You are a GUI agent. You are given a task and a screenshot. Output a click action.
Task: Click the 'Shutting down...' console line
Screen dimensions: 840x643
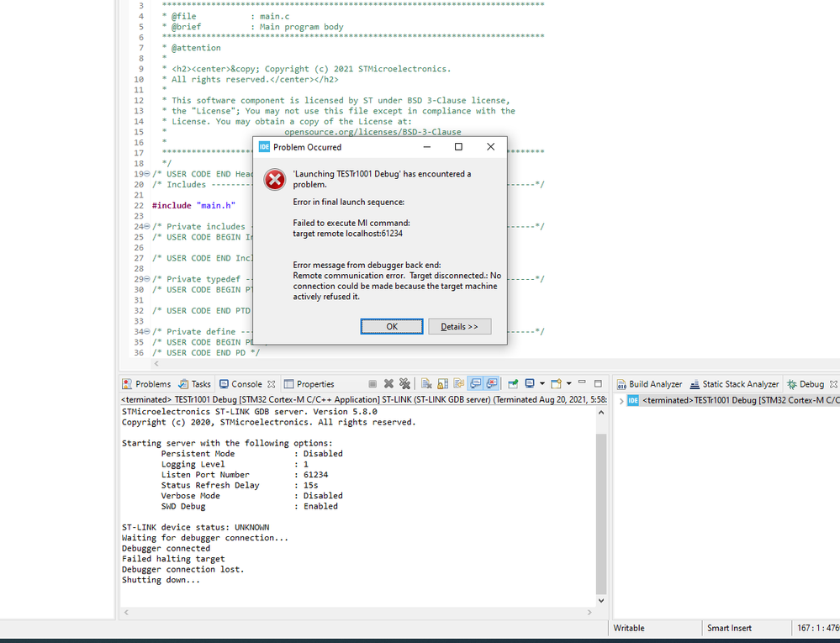pyautogui.click(x=161, y=580)
